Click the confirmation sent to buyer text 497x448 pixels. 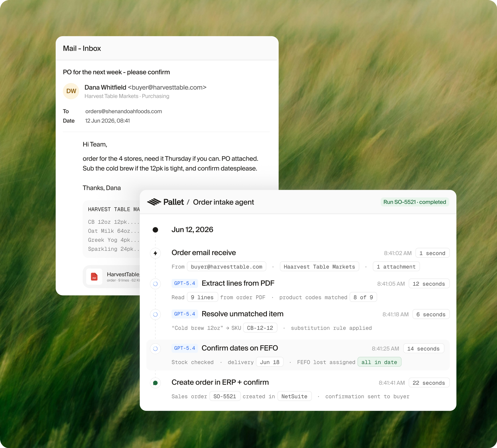coord(367,396)
